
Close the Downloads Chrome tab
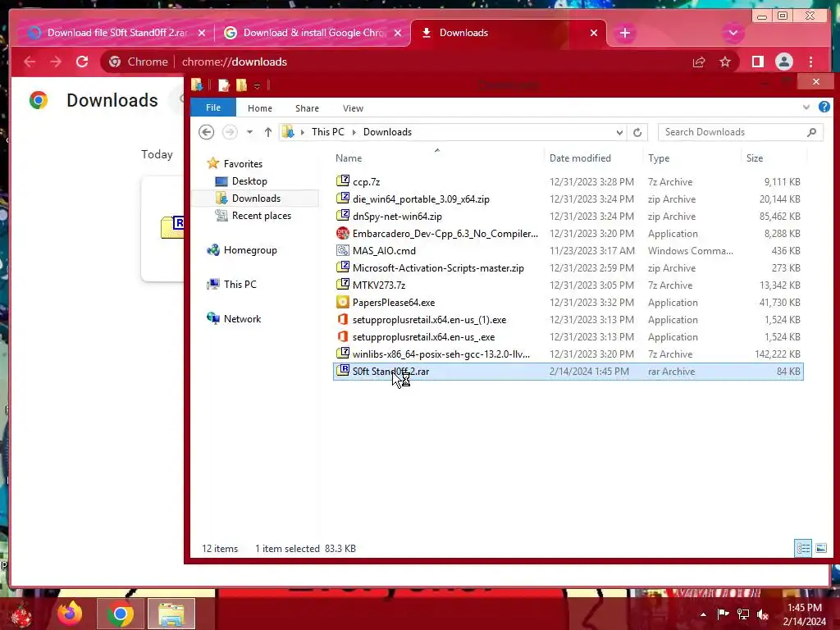[594, 33]
